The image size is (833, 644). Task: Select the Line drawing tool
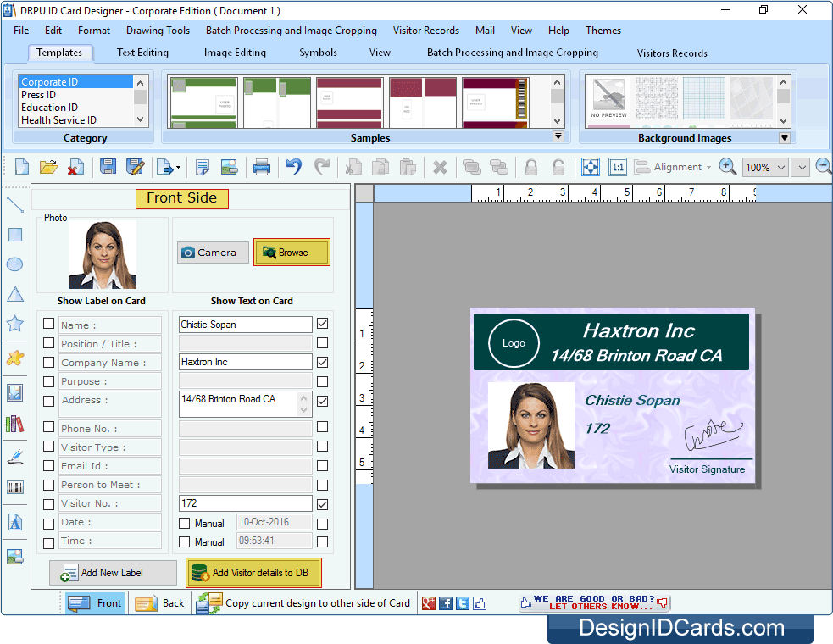tap(15, 204)
